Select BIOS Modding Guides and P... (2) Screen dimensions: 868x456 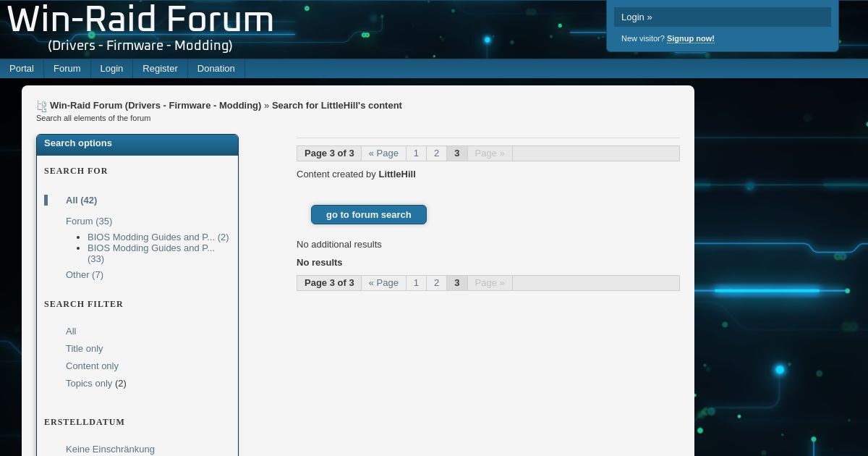pyautogui.click(x=158, y=237)
